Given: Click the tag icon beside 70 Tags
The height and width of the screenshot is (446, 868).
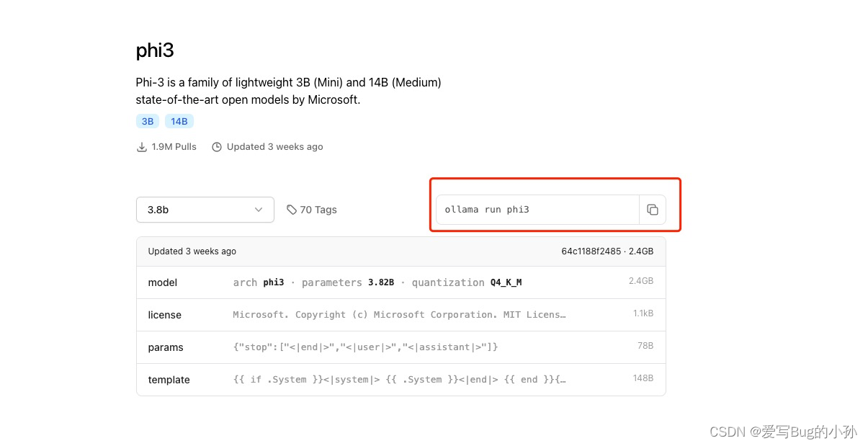Looking at the screenshot, I should tap(291, 210).
